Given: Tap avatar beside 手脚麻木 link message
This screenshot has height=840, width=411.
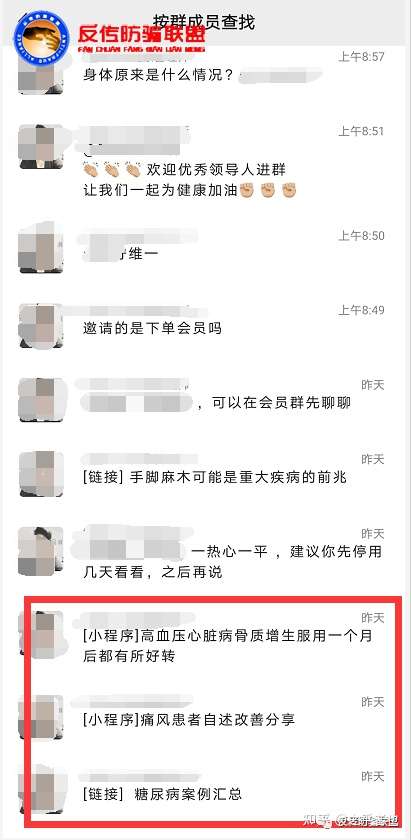Looking at the screenshot, I should pos(40,475).
